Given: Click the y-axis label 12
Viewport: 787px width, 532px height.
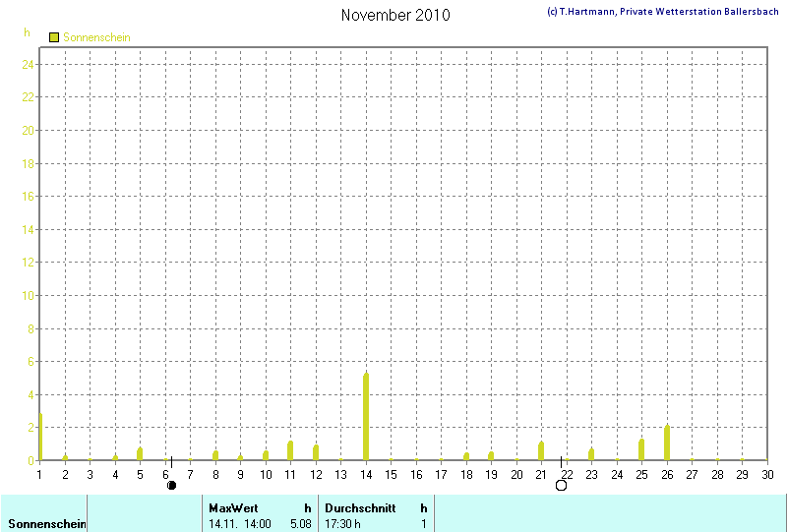Looking at the screenshot, I should (28, 263).
